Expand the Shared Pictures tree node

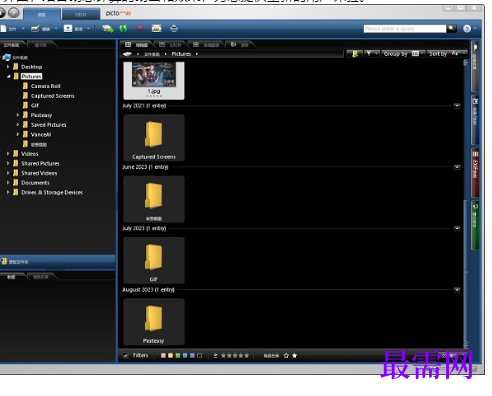pos(8,163)
